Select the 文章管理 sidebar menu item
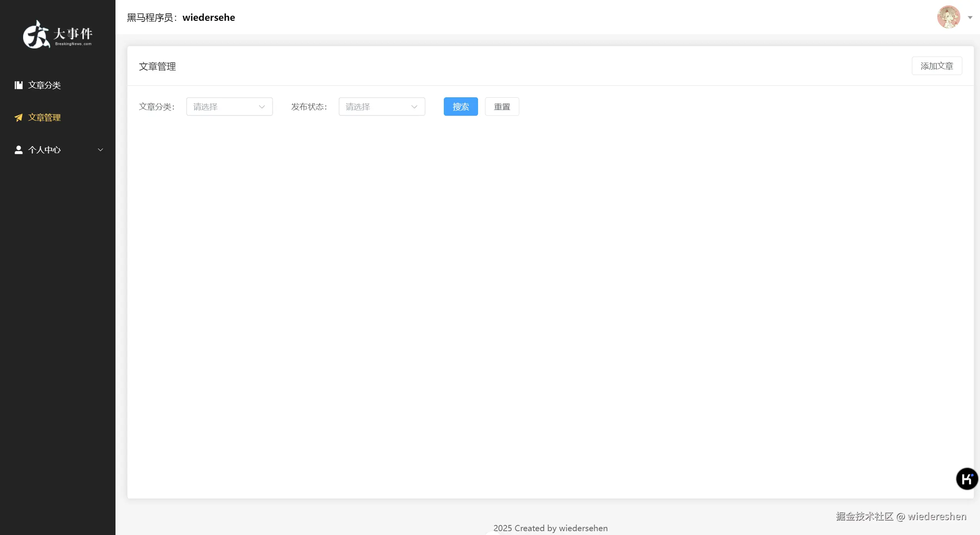Image resolution: width=980 pixels, height=535 pixels. click(44, 117)
